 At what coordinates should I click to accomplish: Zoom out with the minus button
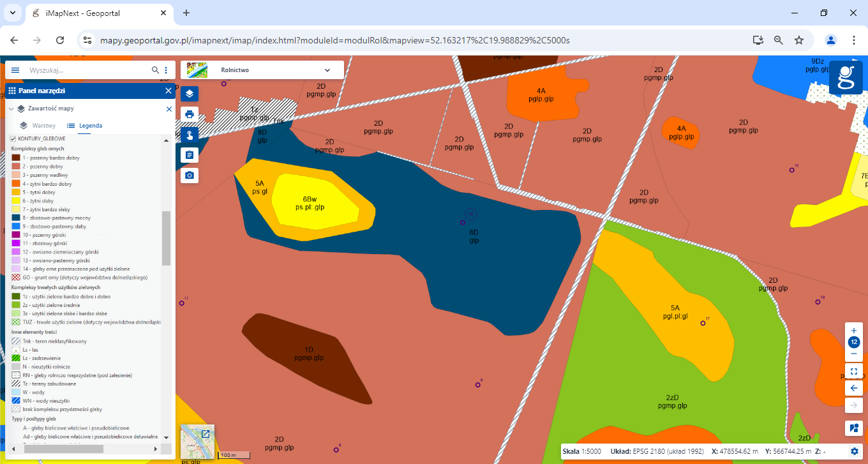tap(854, 354)
